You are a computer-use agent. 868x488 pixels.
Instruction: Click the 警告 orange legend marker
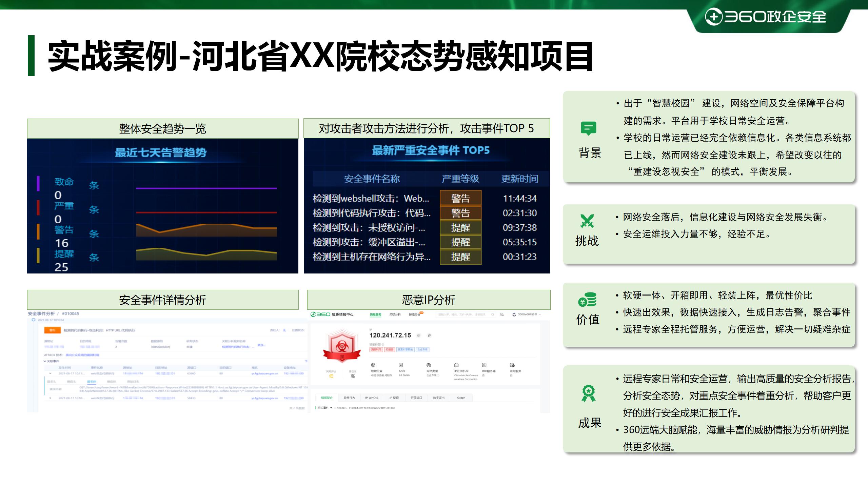pos(38,231)
